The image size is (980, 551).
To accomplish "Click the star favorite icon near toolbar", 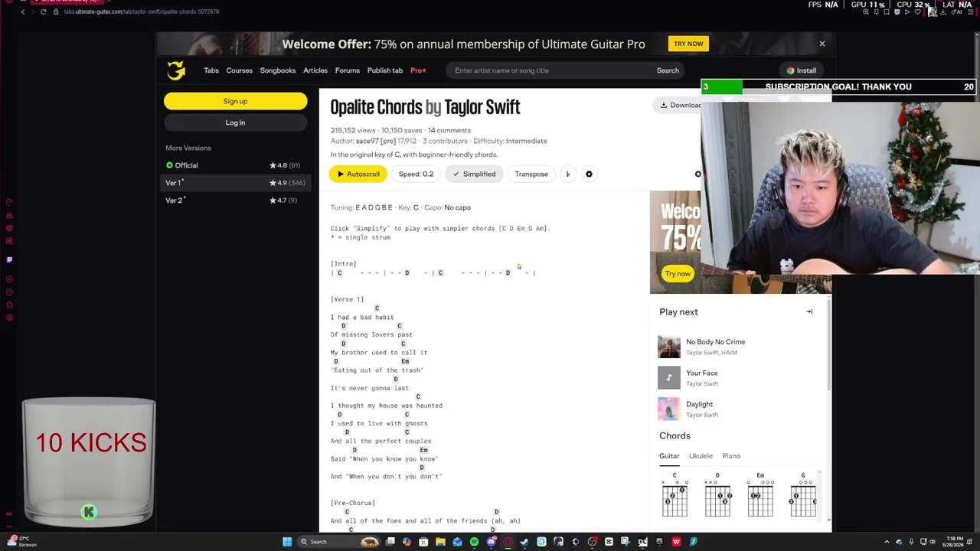I will (x=697, y=174).
